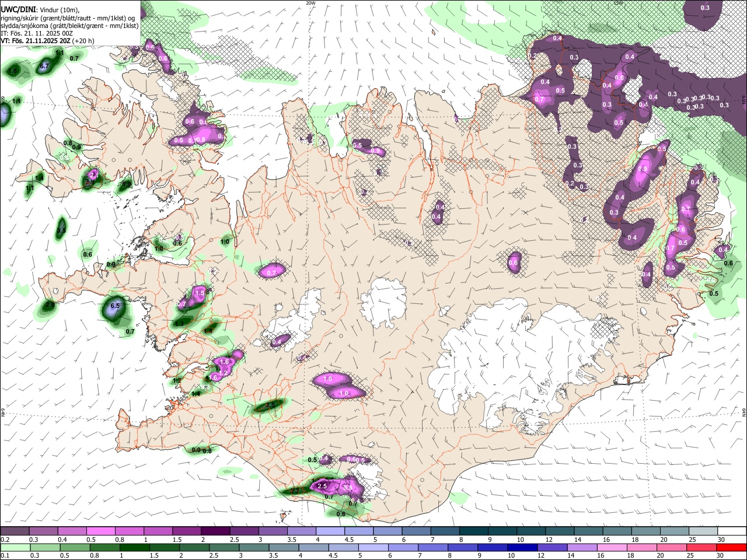This screenshot has width=747, height=560.
Task: Pick the light gray swatch labeled 25 in the top legend
Action: [703, 531]
